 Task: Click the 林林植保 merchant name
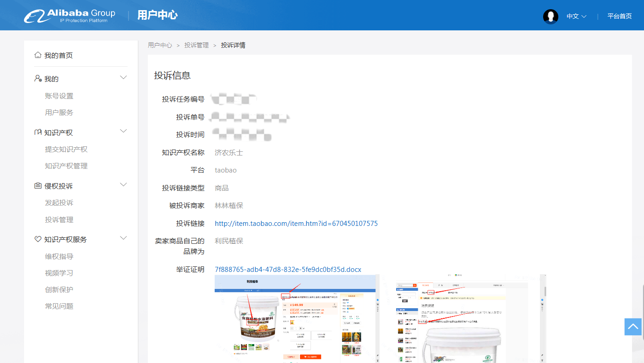click(229, 205)
